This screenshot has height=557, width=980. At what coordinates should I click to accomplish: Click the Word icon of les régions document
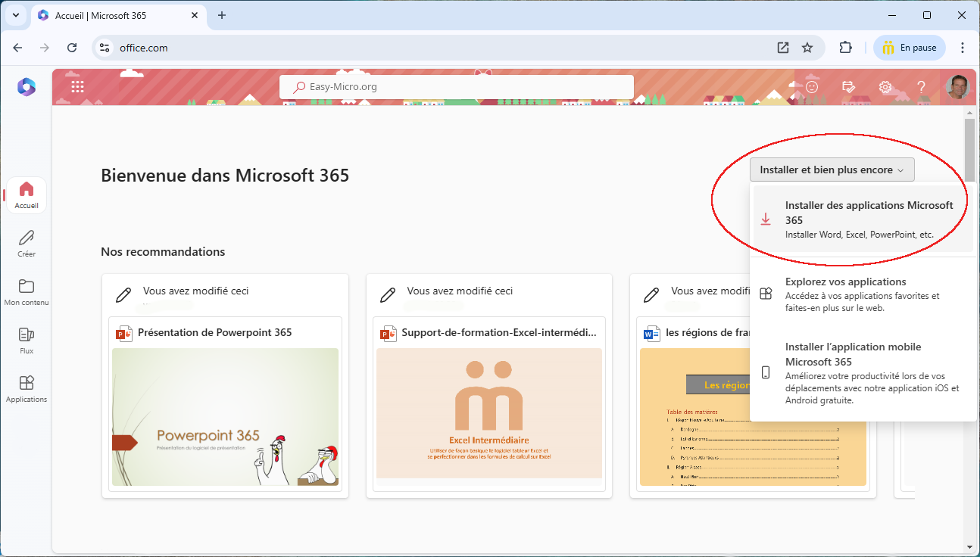(x=652, y=333)
